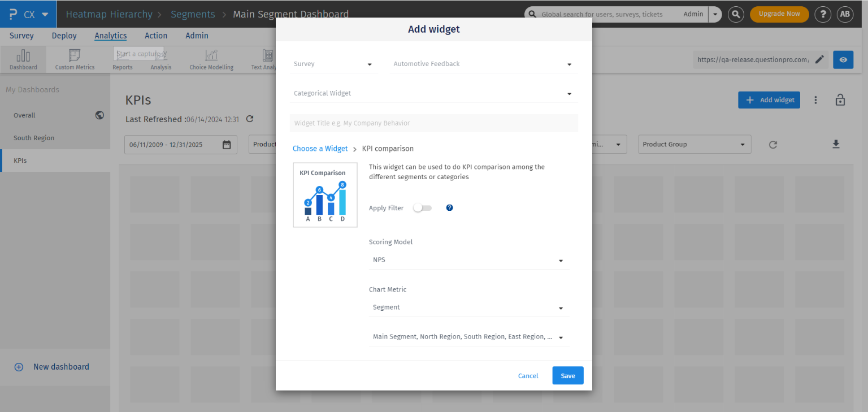Open the calendar date picker icon
868x412 pixels.
click(227, 144)
